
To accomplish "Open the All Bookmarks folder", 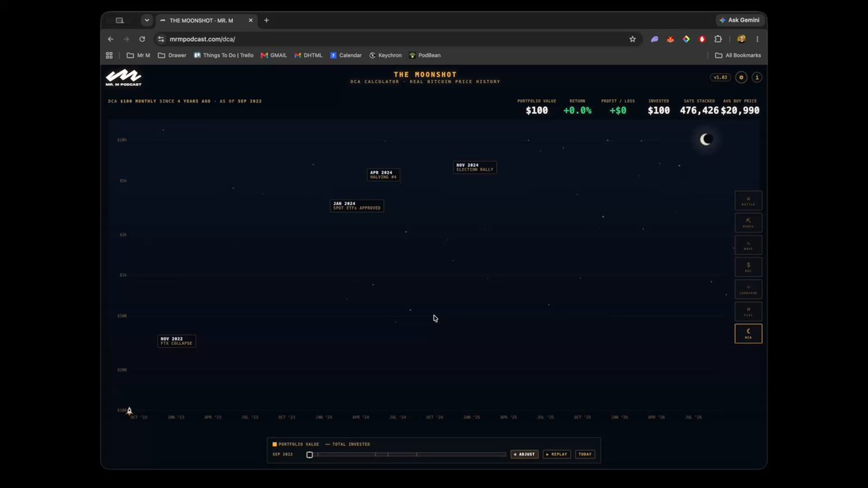I will pyautogui.click(x=738, y=55).
